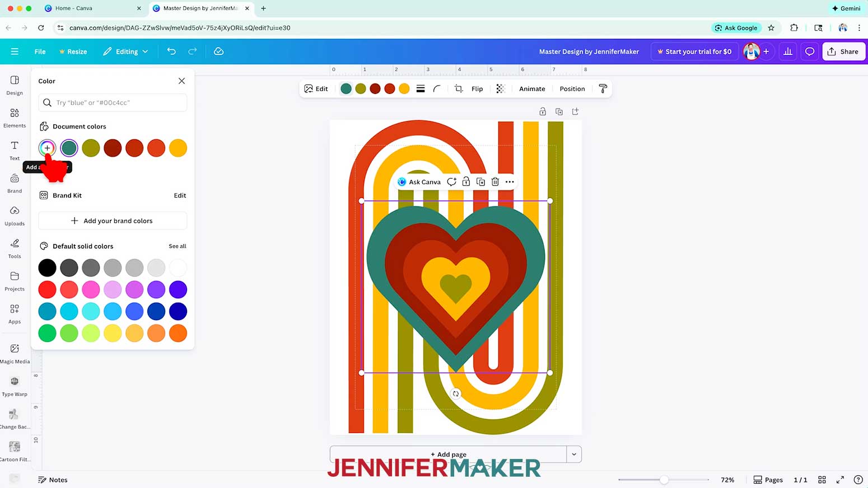Open the Text sidebar tool
Screen dimensions: 868x488
15,151
